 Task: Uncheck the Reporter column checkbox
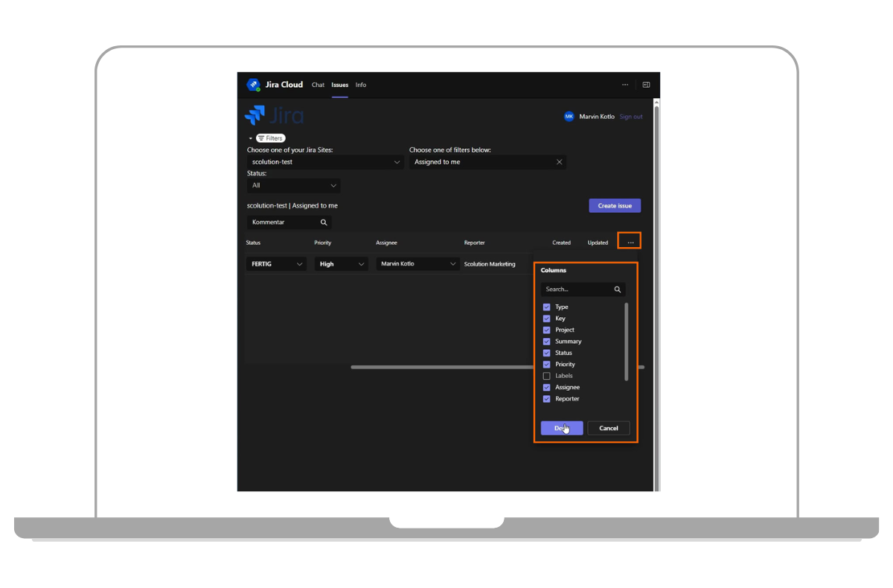tap(547, 399)
